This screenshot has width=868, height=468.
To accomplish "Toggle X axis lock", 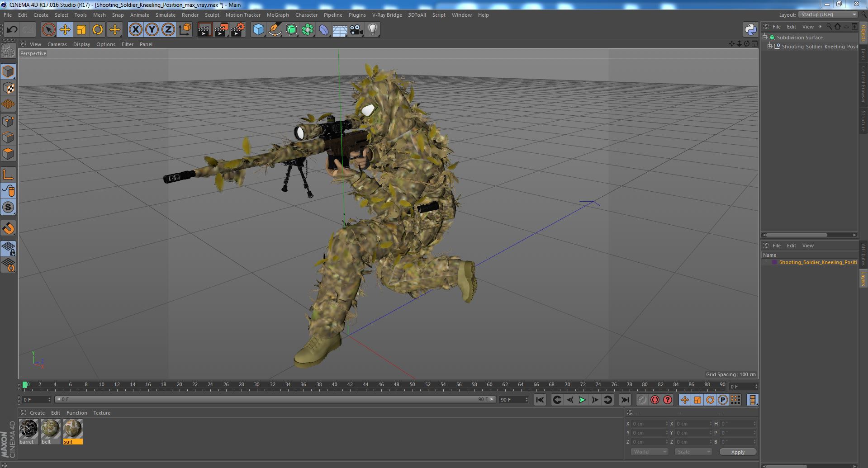I will tap(135, 30).
